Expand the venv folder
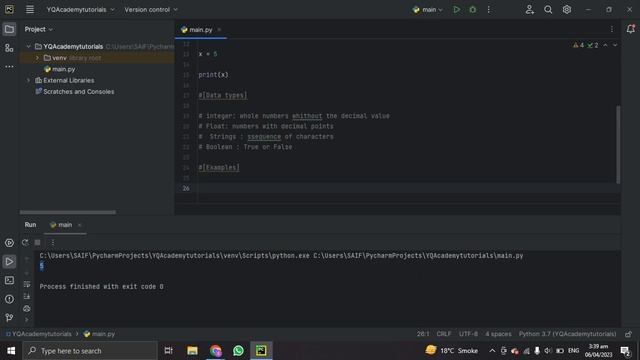 [x=38, y=58]
